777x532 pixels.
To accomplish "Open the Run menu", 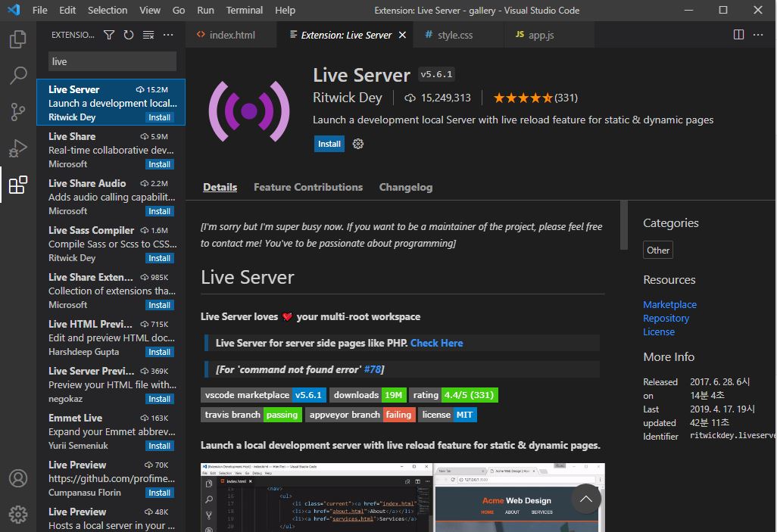I will coord(205,10).
